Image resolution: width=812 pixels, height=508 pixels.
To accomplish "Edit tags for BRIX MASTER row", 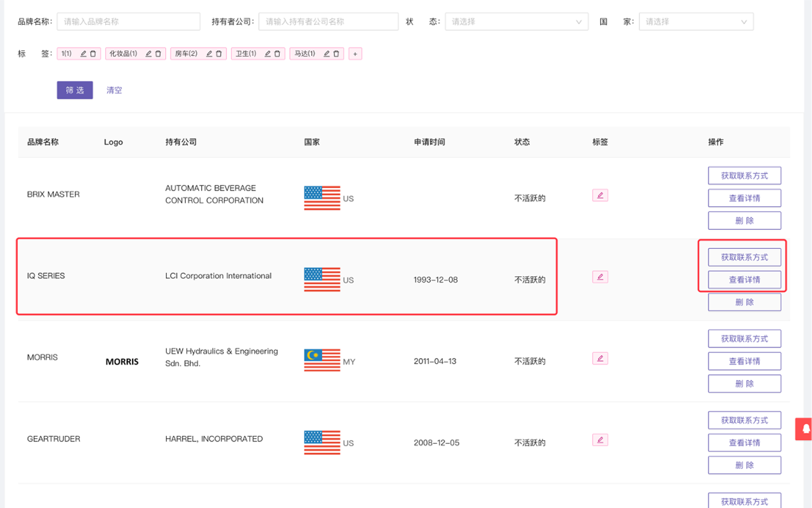I will (x=600, y=195).
